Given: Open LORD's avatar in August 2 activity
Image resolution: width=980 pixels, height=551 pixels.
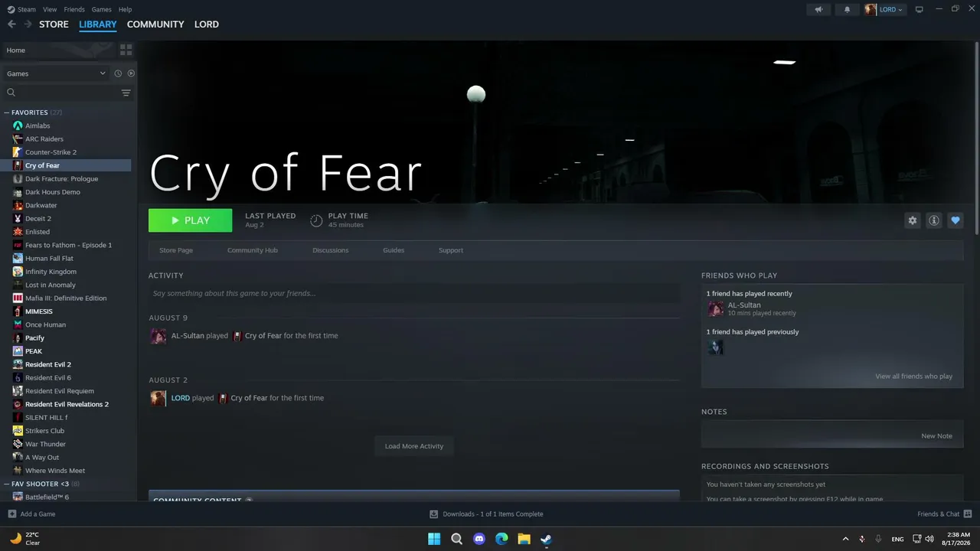Looking at the screenshot, I should (158, 398).
